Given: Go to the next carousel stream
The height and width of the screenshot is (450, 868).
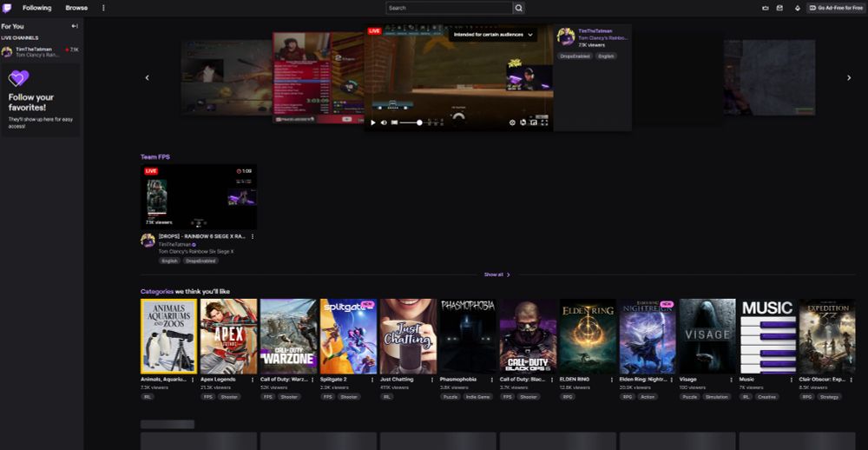Looking at the screenshot, I should [849, 77].
